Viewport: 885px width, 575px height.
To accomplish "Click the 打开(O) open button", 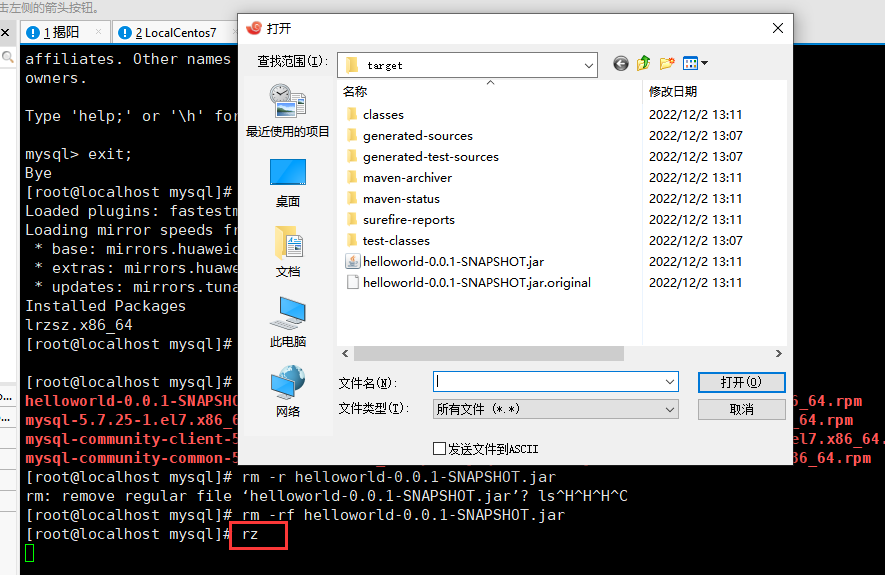I will coord(741,382).
